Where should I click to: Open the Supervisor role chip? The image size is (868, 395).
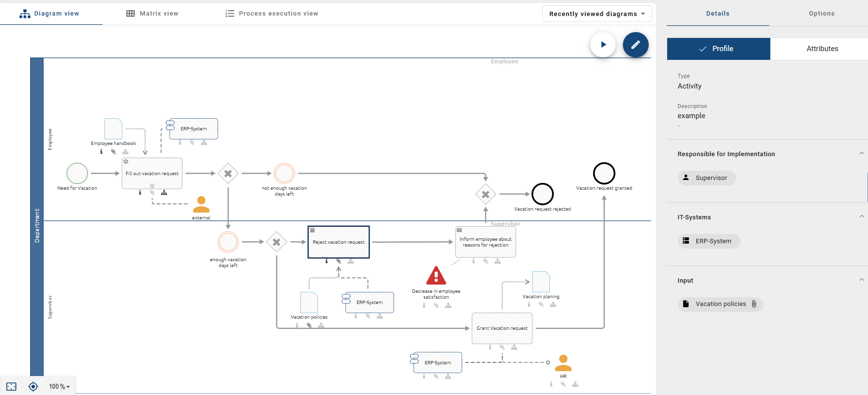(x=707, y=178)
